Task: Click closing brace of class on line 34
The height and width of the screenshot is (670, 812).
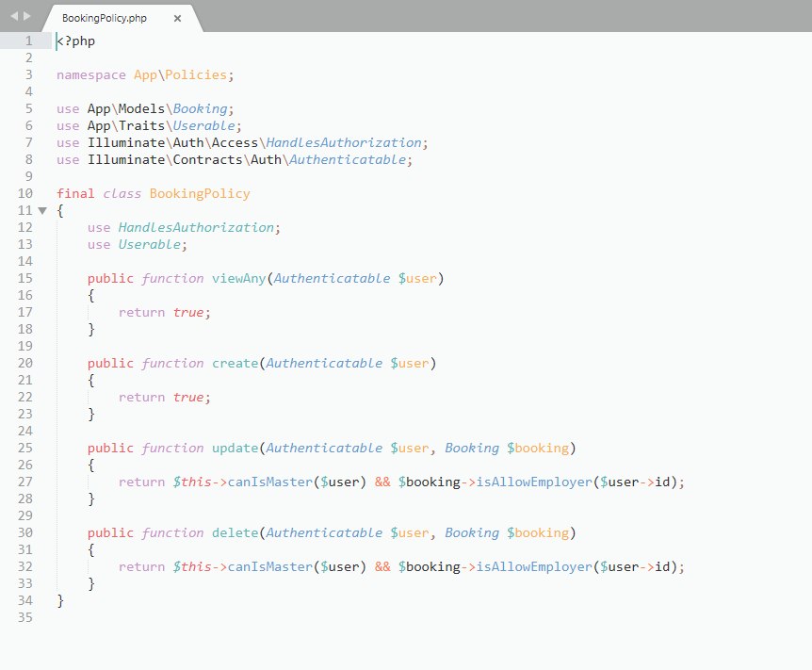Action: click(x=60, y=600)
